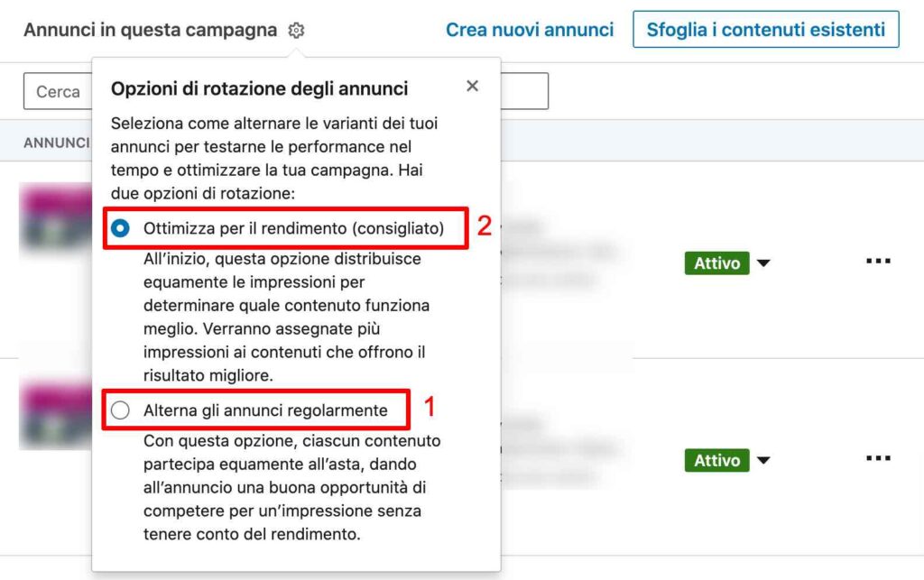Click the Opzioni di rotazione degli annunci title
The width and height of the screenshot is (924, 580).
(259, 89)
